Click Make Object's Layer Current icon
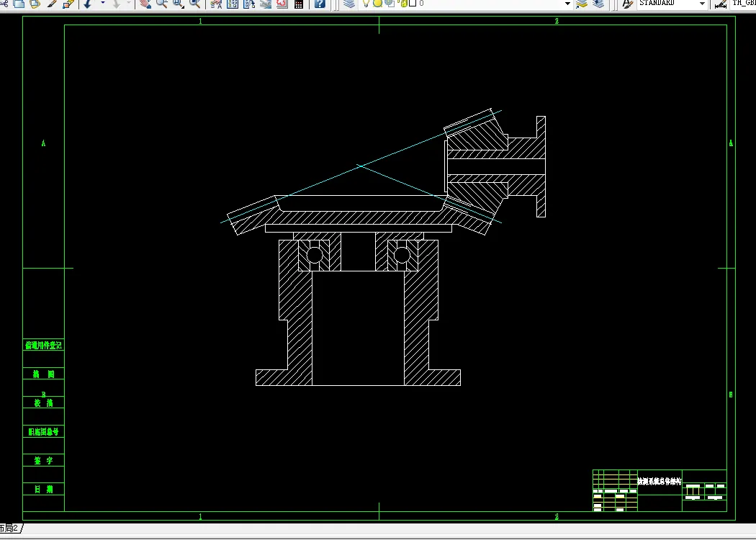Viewport: 756px width, 540px height. [582, 4]
